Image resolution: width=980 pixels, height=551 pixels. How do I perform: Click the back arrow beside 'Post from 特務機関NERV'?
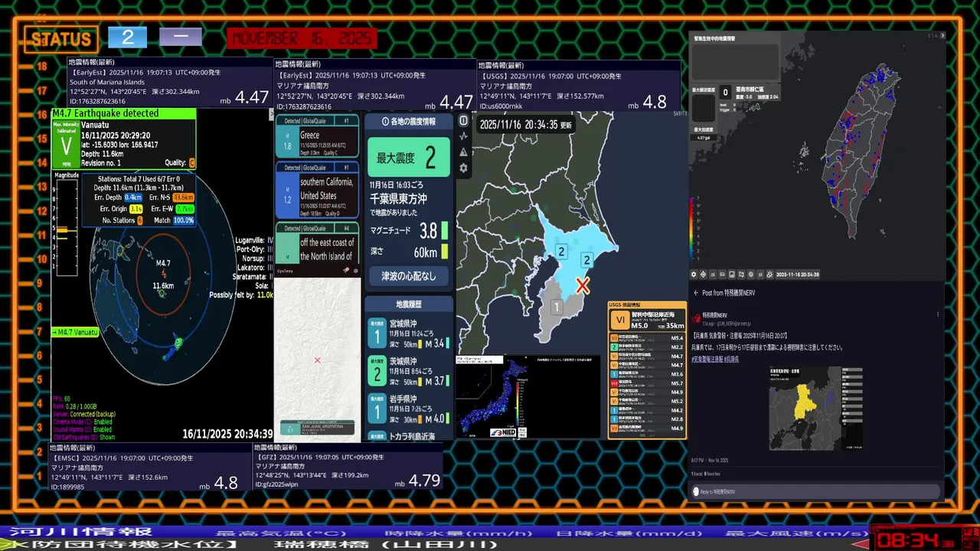(696, 293)
